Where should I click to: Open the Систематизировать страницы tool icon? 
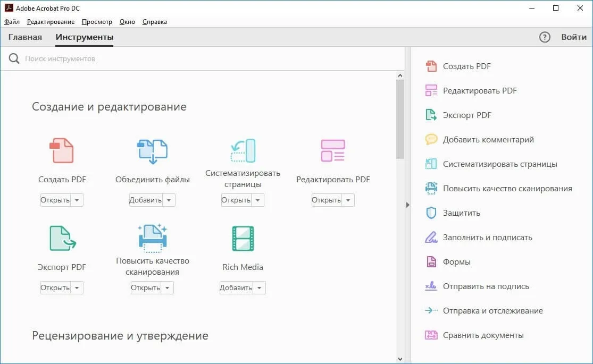243,150
